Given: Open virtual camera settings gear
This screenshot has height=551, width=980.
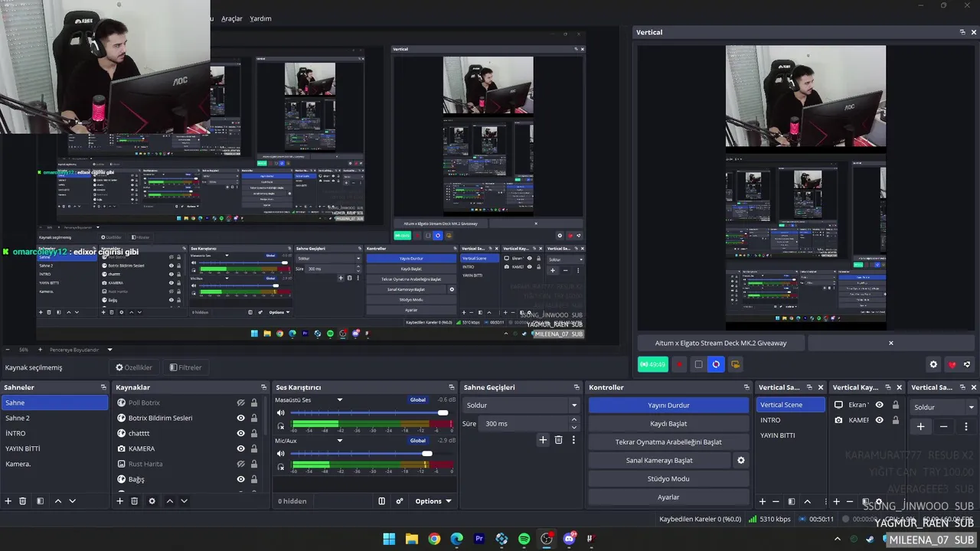Looking at the screenshot, I should pos(740,460).
